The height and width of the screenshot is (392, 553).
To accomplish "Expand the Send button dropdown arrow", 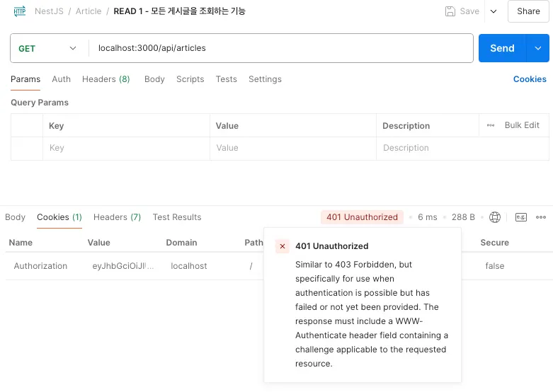I will pos(538,48).
